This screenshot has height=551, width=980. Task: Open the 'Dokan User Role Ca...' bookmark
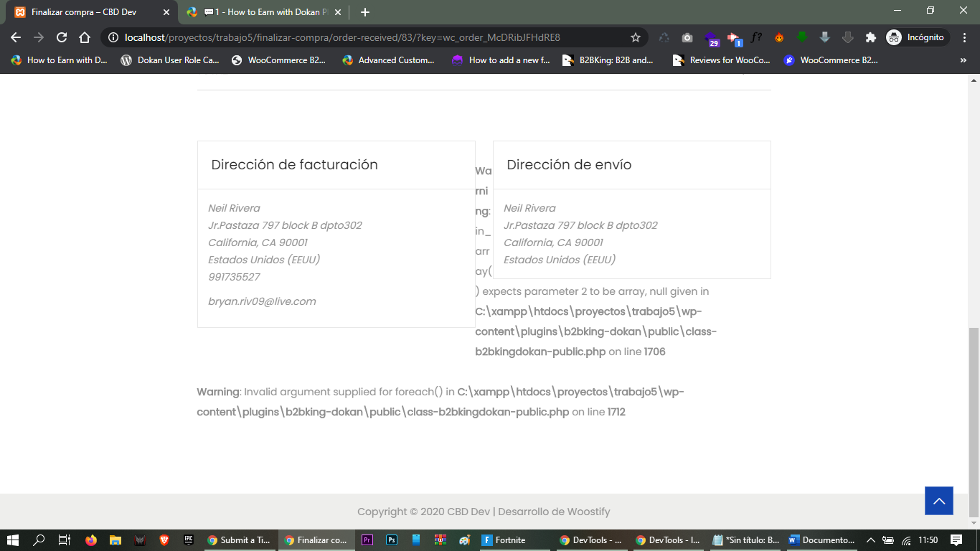click(x=170, y=60)
